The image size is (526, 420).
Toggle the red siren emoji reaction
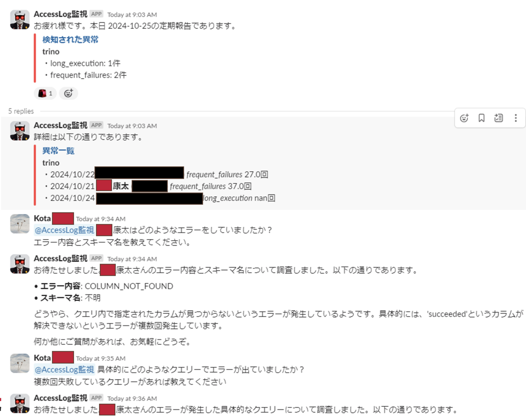tap(45, 93)
